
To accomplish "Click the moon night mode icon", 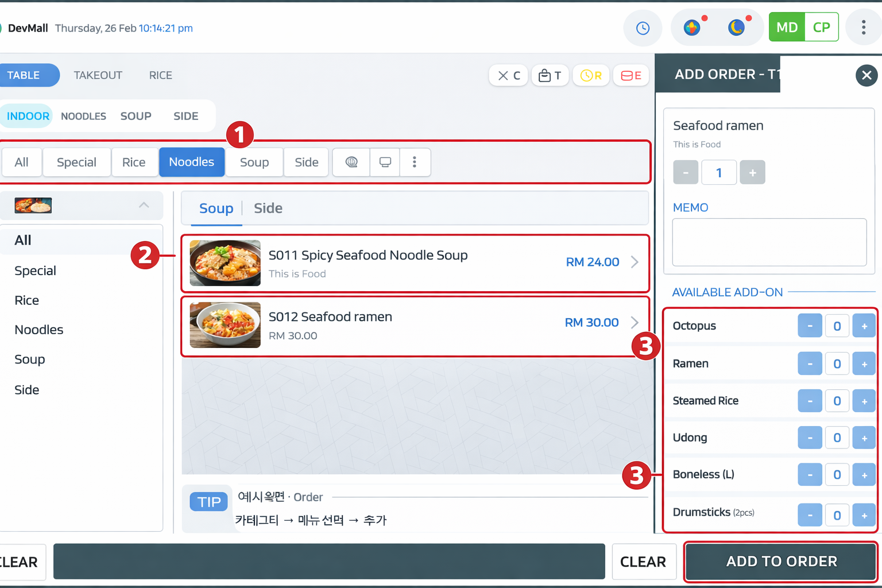I will [x=737, y=27].
